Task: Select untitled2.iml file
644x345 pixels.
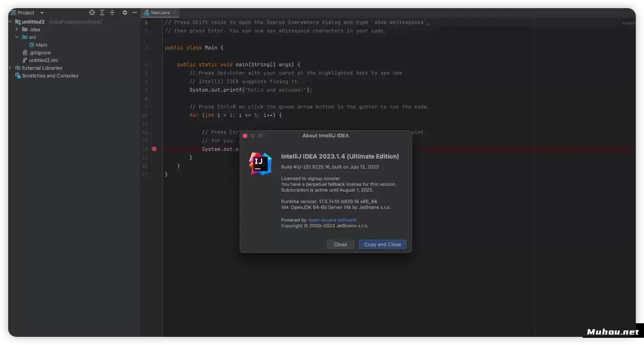Action: (43, 60)
